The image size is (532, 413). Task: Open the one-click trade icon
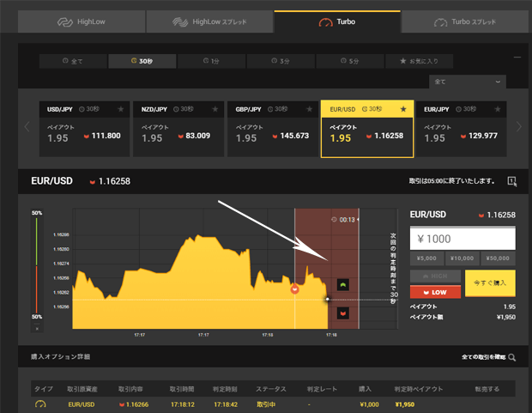coord(512,181)
